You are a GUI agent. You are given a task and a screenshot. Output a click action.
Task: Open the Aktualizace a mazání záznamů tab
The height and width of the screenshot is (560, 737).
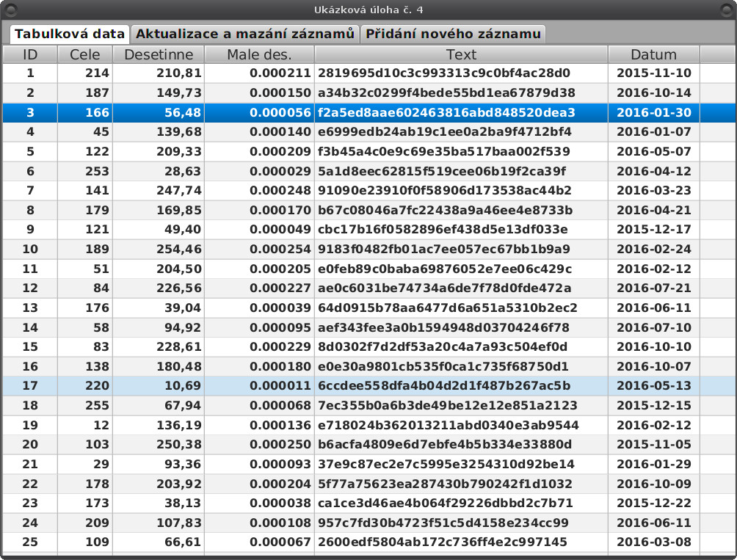pyautogui.click(x=245, y=34)
